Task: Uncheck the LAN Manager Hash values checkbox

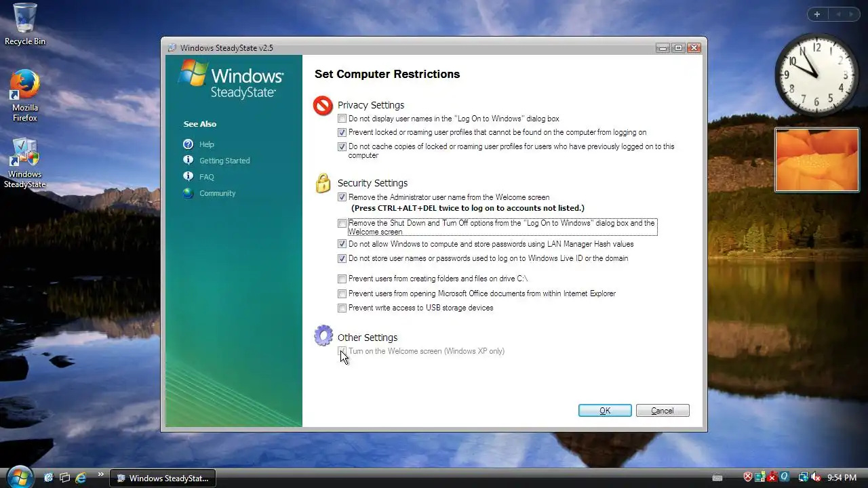Action: tap(342, 244)
